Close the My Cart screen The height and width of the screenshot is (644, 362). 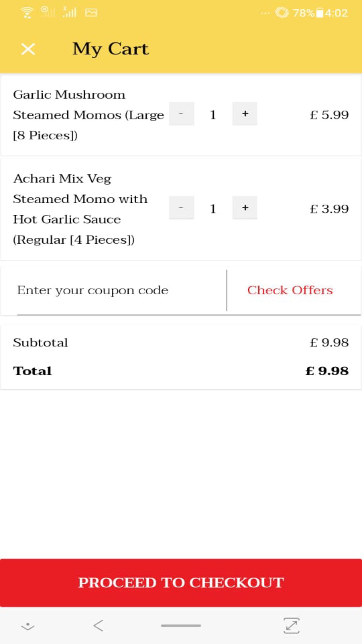[28, 49]
